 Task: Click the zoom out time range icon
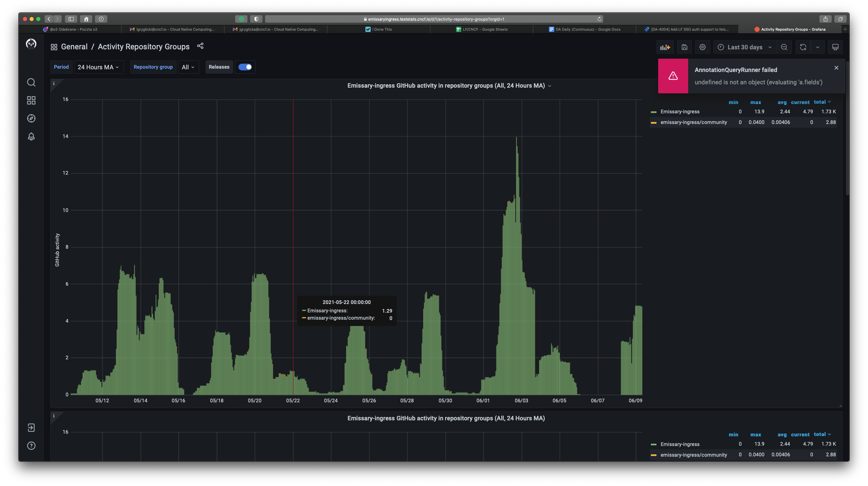[784, 47]
